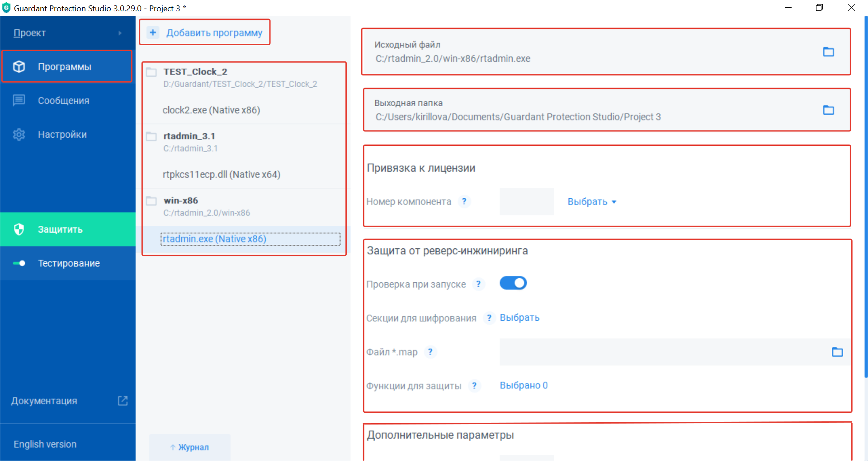Click the Номер компонента input field
This screenshot has height=462, width=868.
click(x=526, y=201)
